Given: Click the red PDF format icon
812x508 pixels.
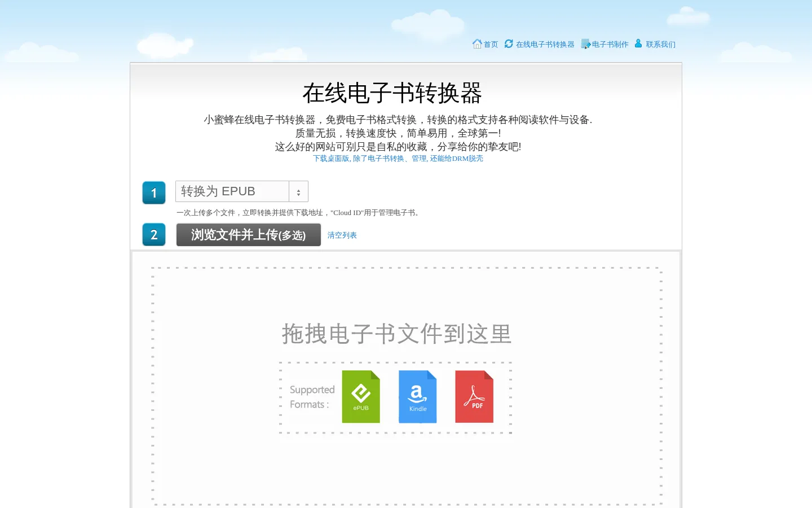Looking at the screenshot, I should 474,397.
